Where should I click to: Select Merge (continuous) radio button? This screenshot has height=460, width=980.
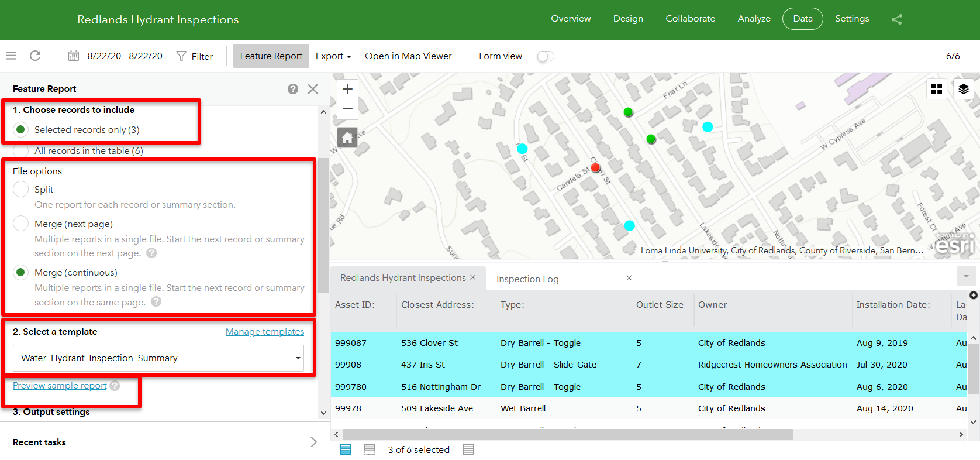[20, 272]
